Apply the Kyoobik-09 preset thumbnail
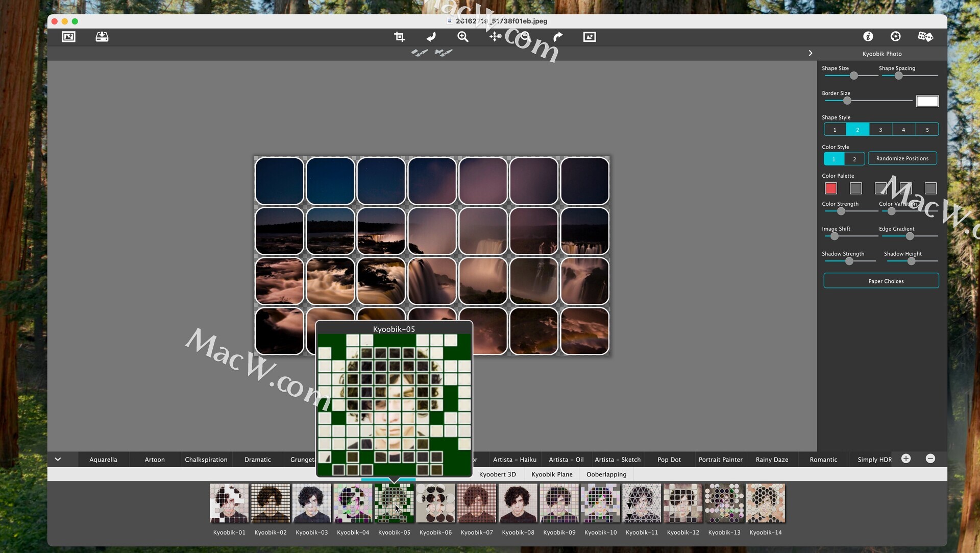This screenshot has height=553, width=980. (x=559, y=503)
